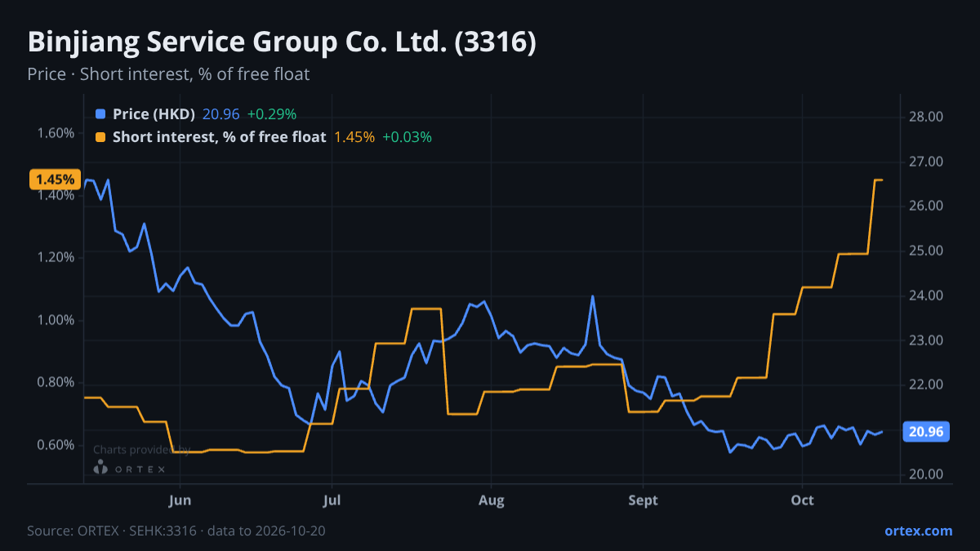Click the 1.60% left axis label
This screenshot has height=551, width=980.
coord(56,132)
